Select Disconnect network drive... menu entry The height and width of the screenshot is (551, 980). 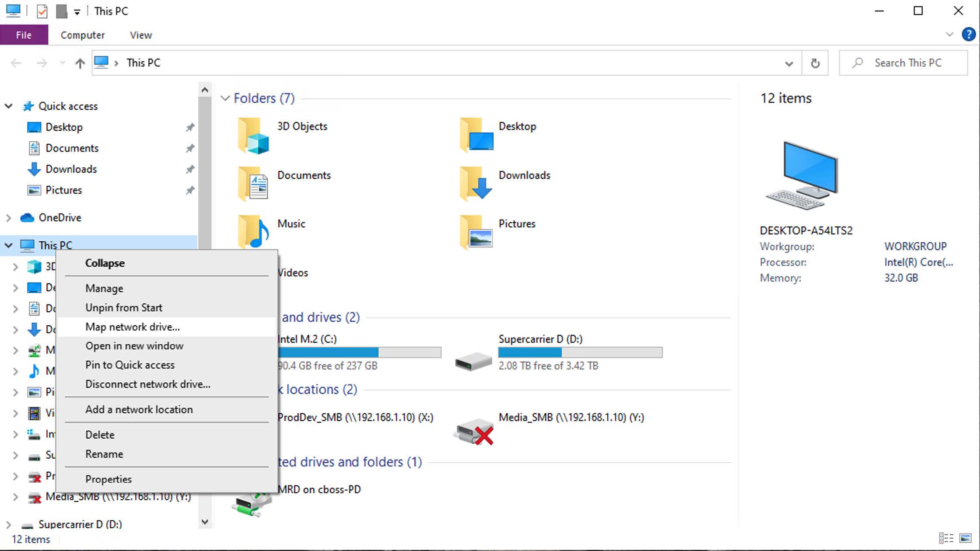(147, 384)
